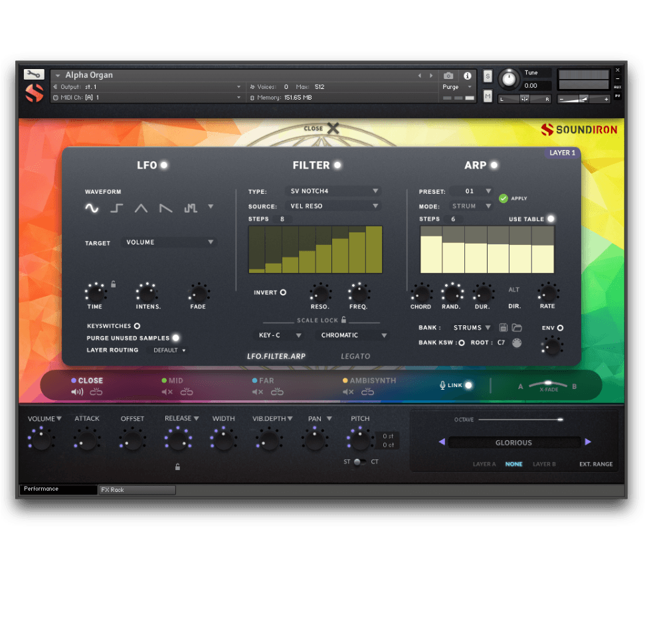The image size is (645, 644).
Task: Click the release lock icon
Action: [178, 467]
